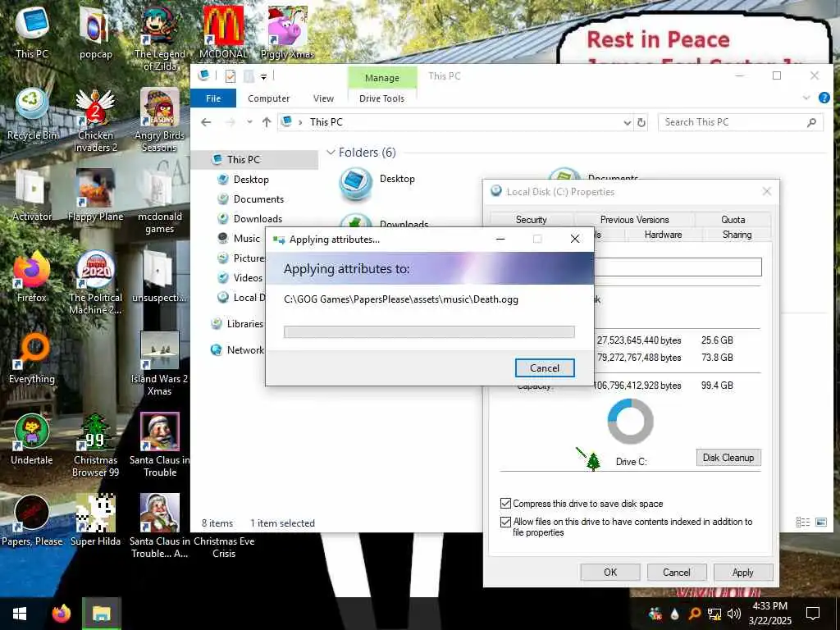Expand the Explorer ribbon chevron
The height and width of the screenshot is (630, 840).
[806, 98]
